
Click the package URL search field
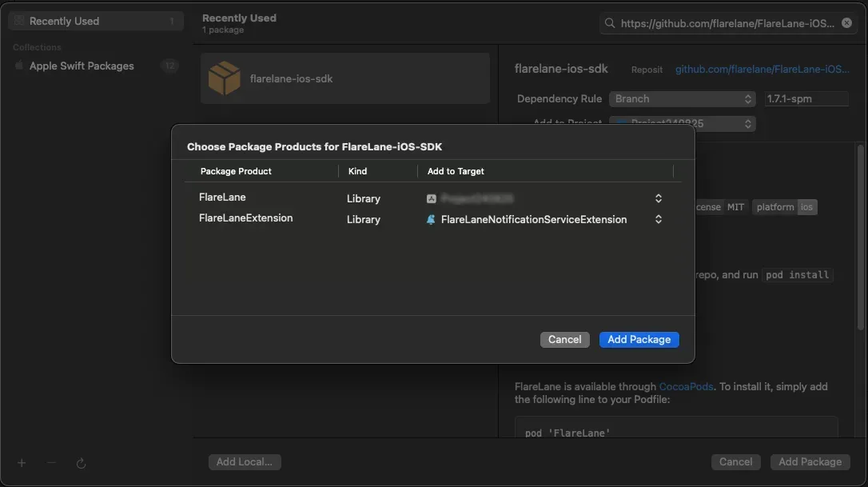(727, 23)
